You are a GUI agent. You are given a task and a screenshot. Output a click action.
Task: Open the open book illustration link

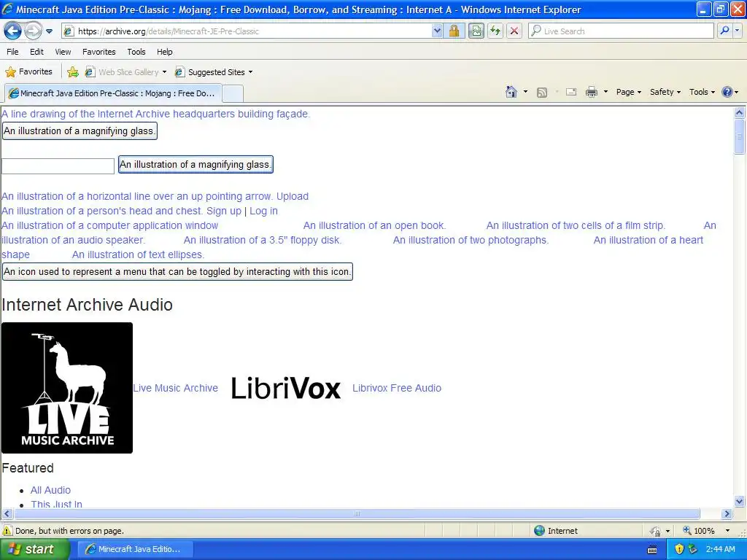(x=374, y=225)
